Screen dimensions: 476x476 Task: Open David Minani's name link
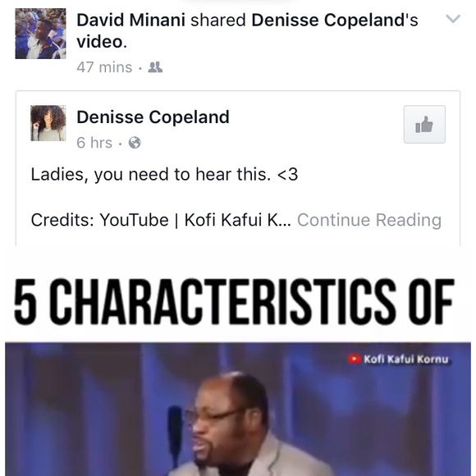[130, 20]
